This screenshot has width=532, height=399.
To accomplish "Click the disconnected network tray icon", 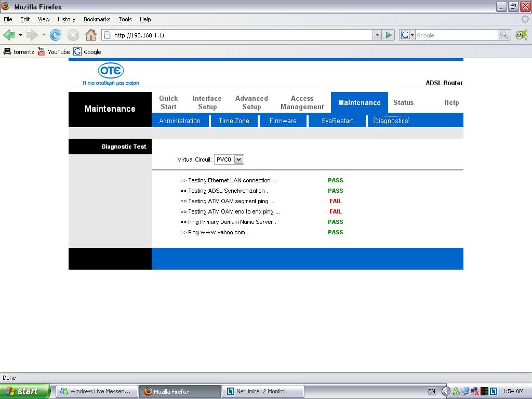I will 475,391.
